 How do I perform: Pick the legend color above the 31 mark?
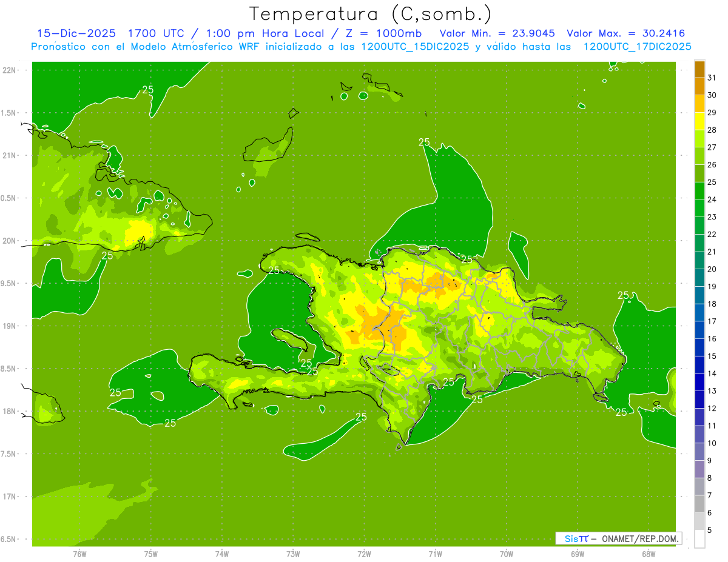pos(699,69)
